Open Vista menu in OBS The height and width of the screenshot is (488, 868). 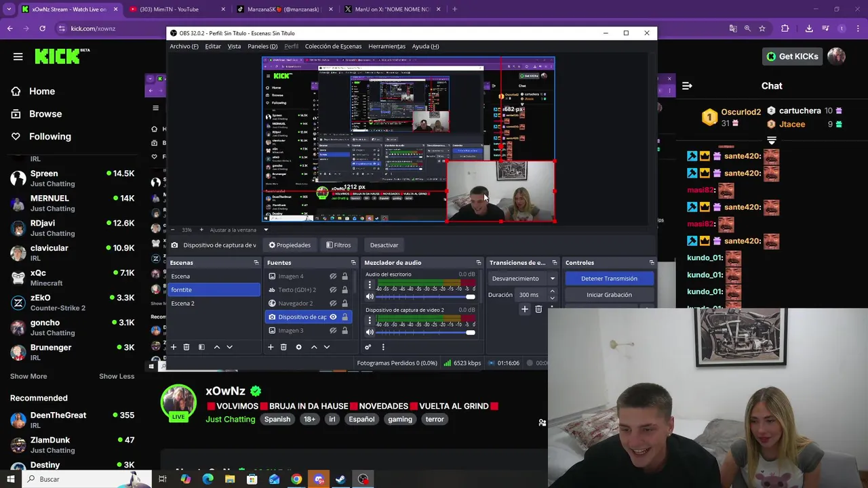234,46
